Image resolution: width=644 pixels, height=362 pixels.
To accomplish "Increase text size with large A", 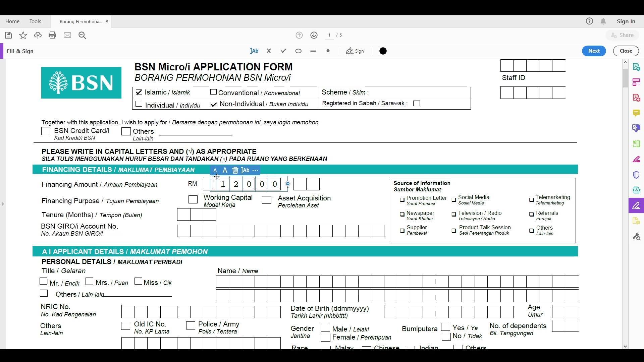I will pos(225,170).
